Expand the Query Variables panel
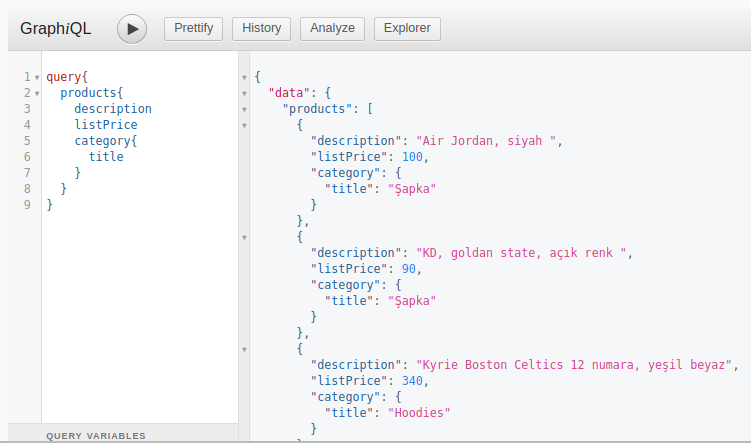The width and height of the screenshot is (751, 443). click(96, 436)
